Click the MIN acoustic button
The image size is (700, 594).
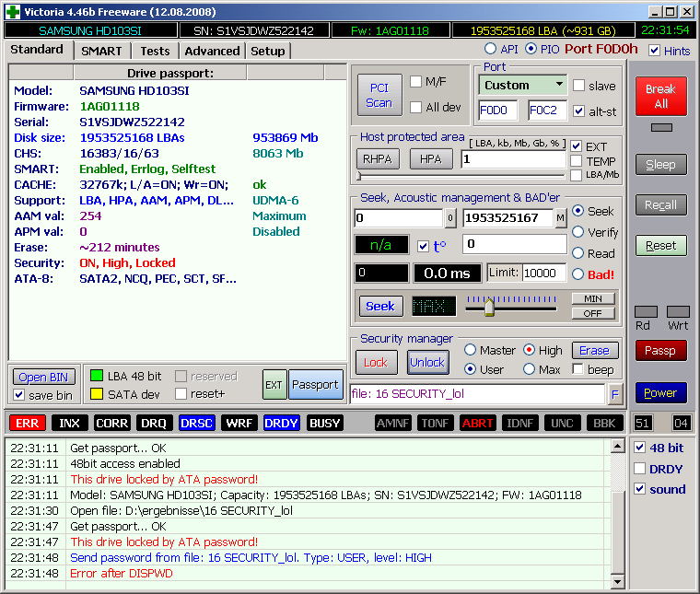tap(593, 298)
